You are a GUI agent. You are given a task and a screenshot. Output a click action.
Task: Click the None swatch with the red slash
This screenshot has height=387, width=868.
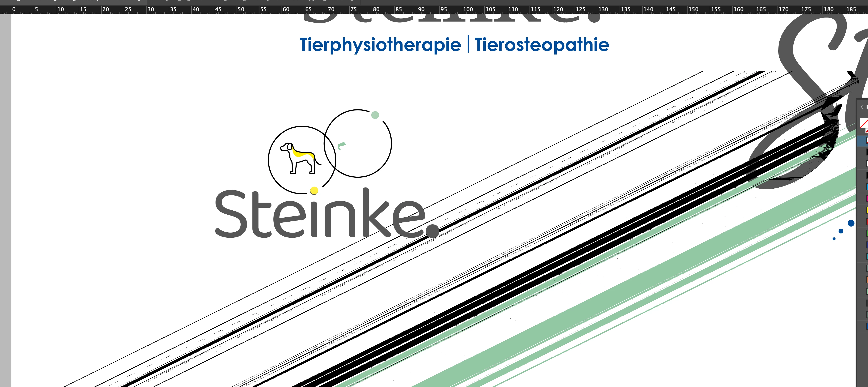pos(864,123)
